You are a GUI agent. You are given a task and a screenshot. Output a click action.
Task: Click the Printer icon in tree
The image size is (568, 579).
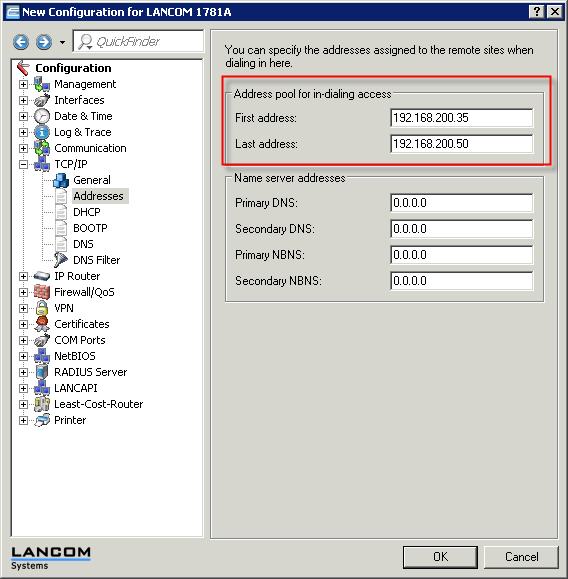pyautogui.click(x=42, y=420)
